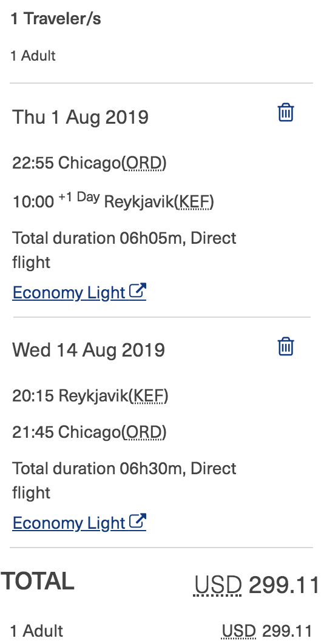The height and width of the screenshot is (644, 324).
Task: Click ORD abbreviation in 22:55 Chicago departure
Action: pyautogui.click(x=144, y=163)
